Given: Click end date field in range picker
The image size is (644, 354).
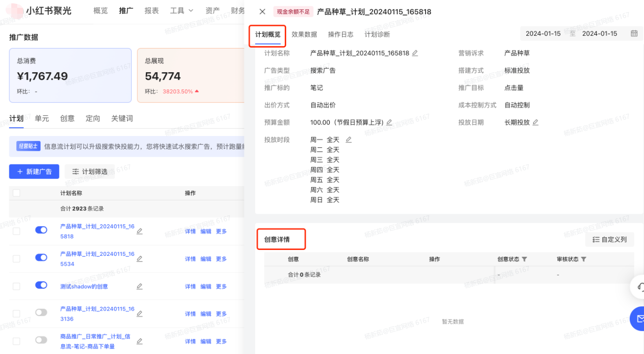Looking at the screenshot, I should coord(600,34).
